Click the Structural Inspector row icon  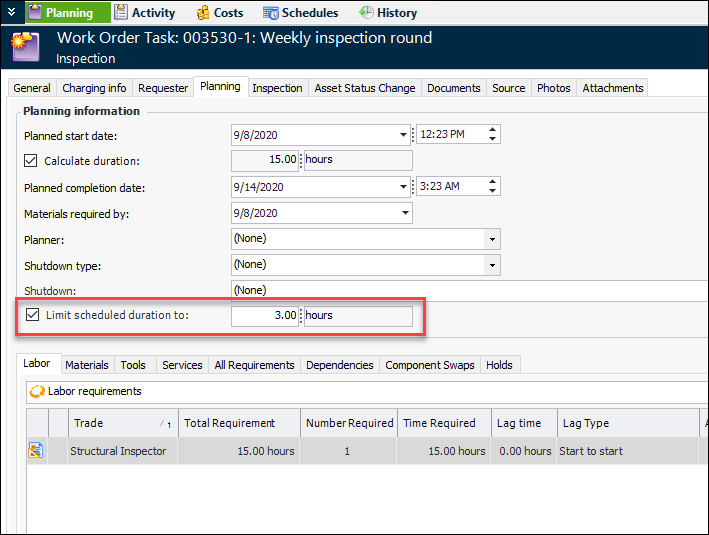tap(36, 451)
